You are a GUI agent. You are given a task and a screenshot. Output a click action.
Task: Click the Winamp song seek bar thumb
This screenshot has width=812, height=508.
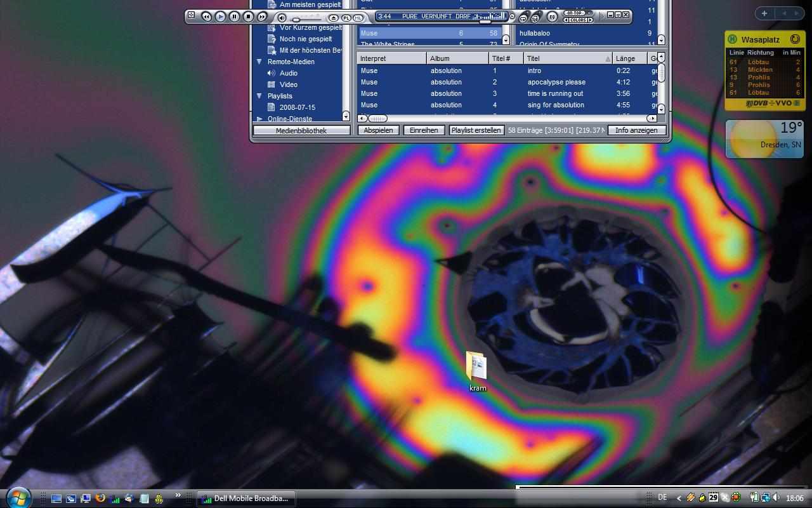coord(485,21)
